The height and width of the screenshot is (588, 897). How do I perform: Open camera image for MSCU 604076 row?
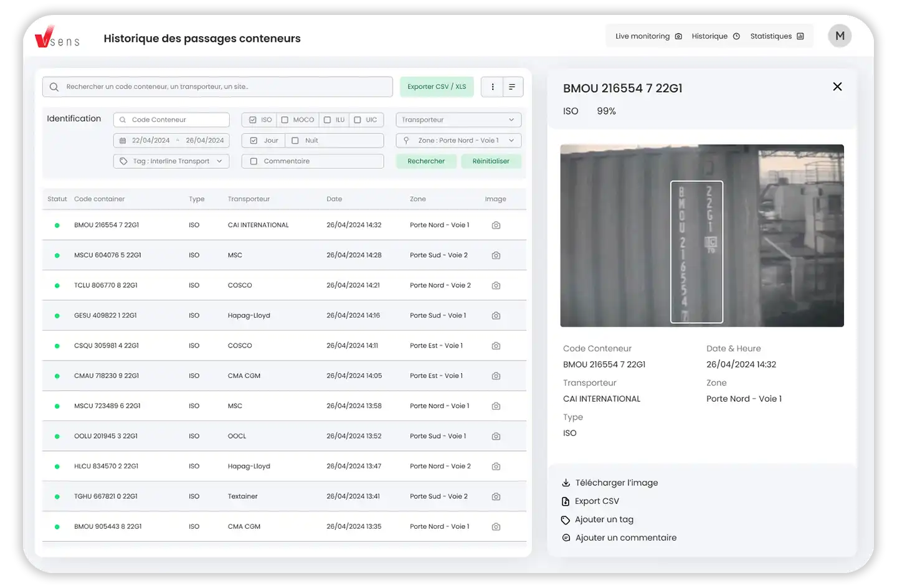(x=496, y=255)
